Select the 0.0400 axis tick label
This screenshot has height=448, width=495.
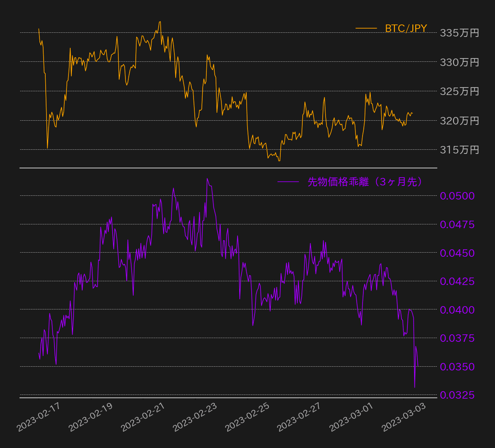(x=457, y=310)
